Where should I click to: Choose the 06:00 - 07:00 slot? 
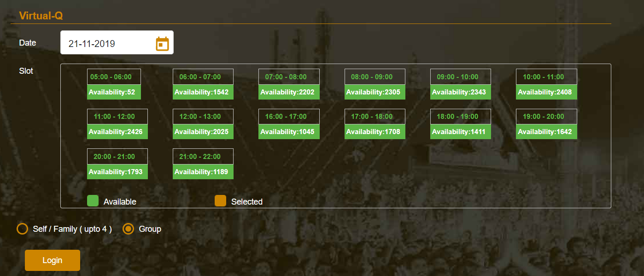[203, 77]
